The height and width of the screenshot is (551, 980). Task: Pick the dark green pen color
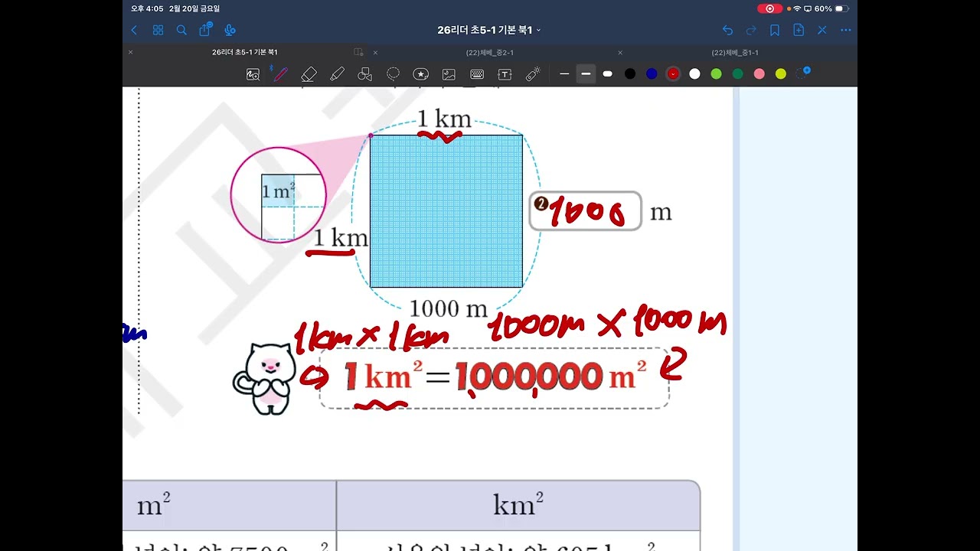click(x=737, y=74)
